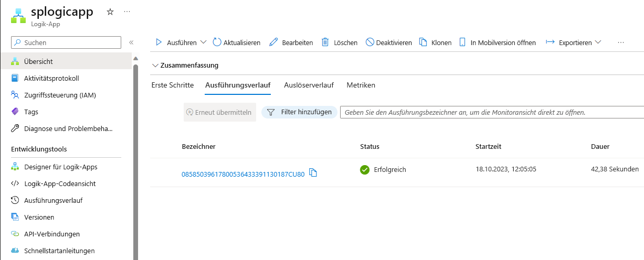Open Übersicht in the sidebar

pos(66,61)
